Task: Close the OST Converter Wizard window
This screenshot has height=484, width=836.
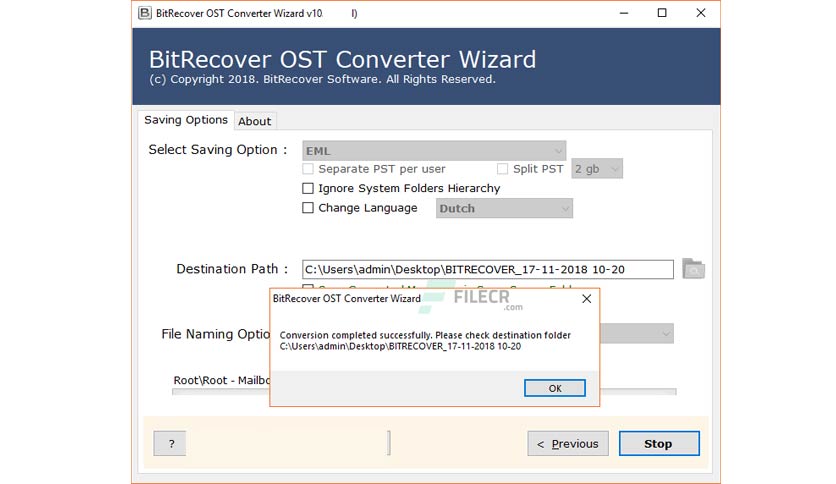Action: point(701,13)
